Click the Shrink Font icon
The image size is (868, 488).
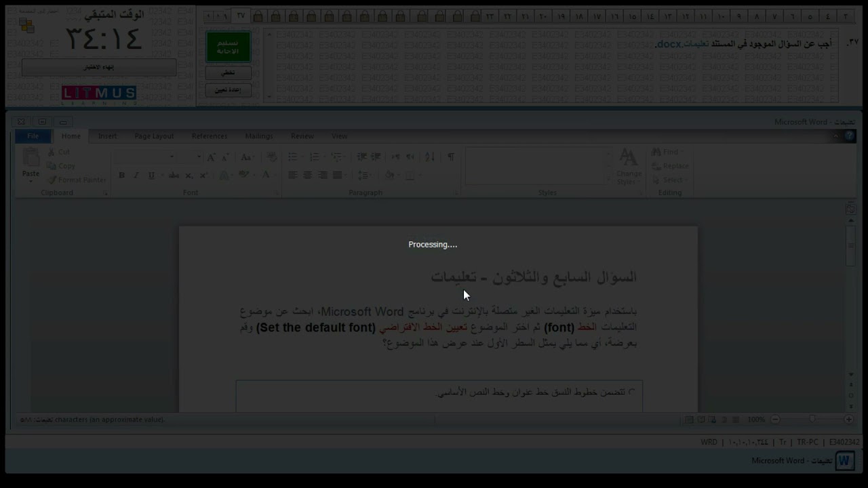pos(225,157)
